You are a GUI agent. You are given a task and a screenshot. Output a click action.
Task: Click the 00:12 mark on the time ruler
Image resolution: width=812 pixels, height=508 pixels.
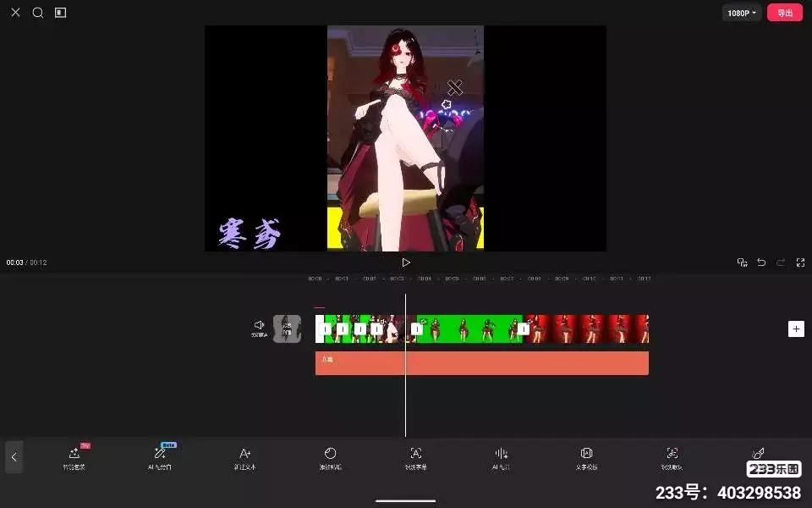645,279
